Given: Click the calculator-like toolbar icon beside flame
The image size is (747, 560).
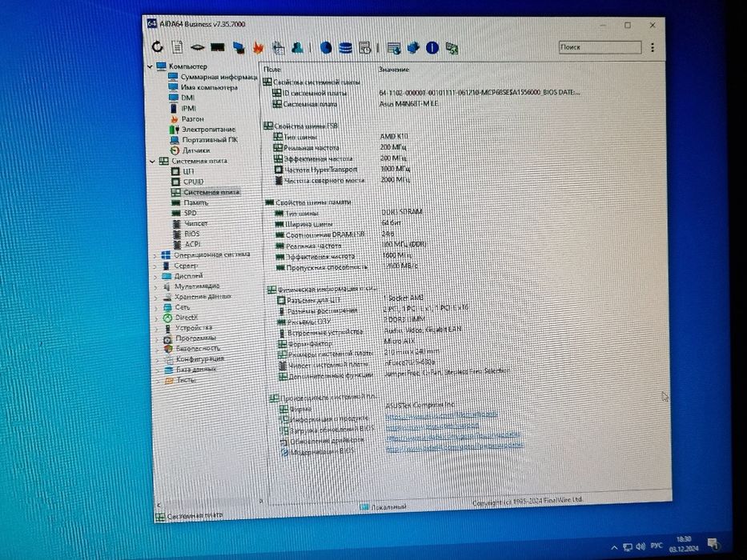Looking at the screenshot, I should (x=278, y=47).
